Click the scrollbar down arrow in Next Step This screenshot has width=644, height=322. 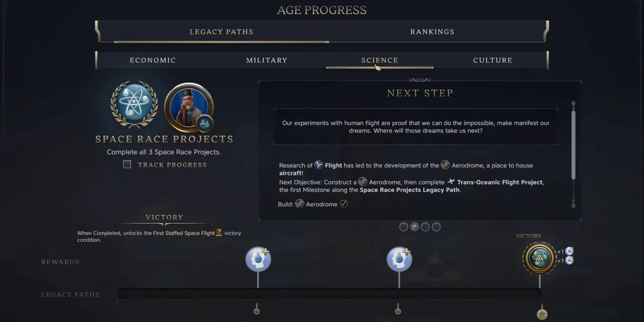coord(573,204)
